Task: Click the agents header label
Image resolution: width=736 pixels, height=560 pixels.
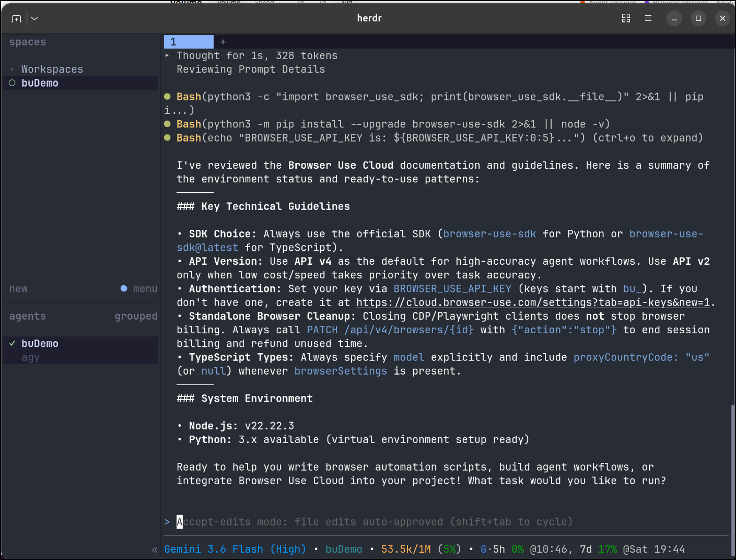Action: (28, 316)
